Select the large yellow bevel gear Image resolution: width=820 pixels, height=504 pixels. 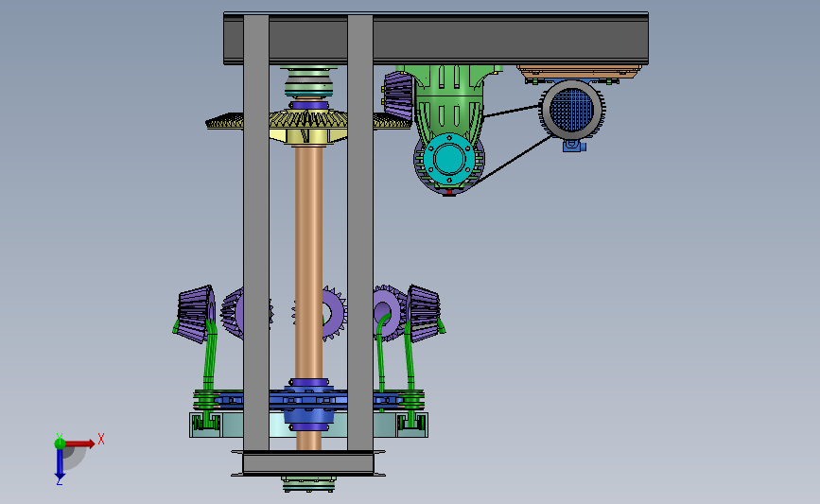click(x=308, y=125)
